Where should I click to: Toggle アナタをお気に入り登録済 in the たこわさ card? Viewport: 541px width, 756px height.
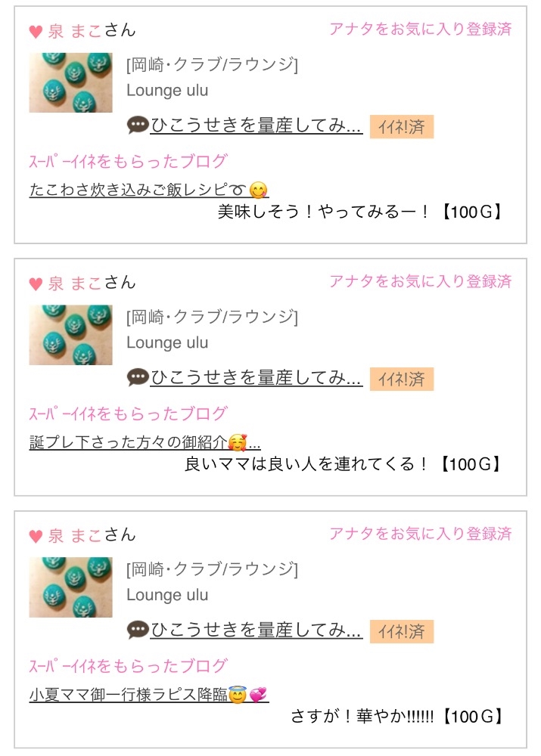coord(420,29)
